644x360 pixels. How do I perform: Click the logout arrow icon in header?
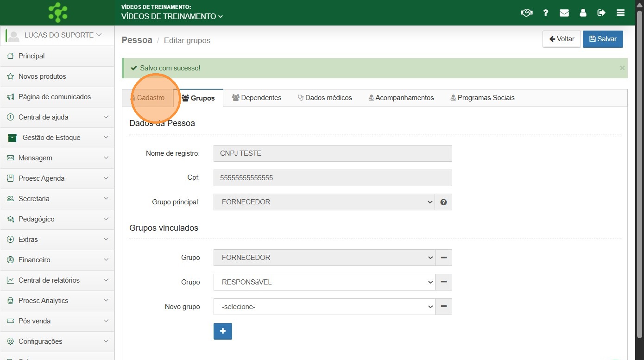pos(601,13)
